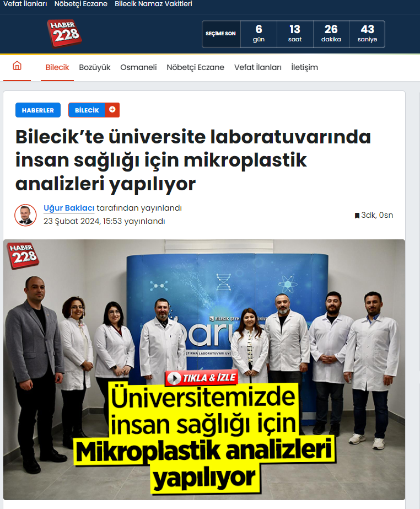Click the BİLECİK category tag

(87, 110)
